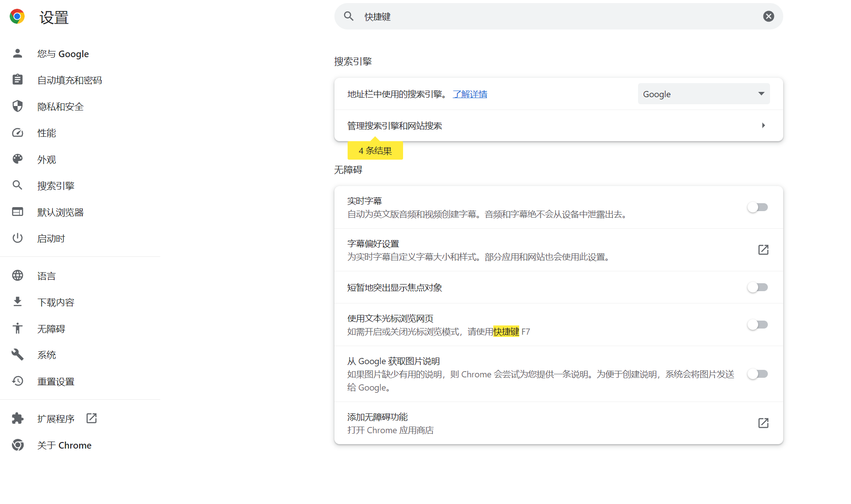Select 重置设置 in the sidebar
The width and height of the screenshot is (851, 504).
click(x=56, y=381)
